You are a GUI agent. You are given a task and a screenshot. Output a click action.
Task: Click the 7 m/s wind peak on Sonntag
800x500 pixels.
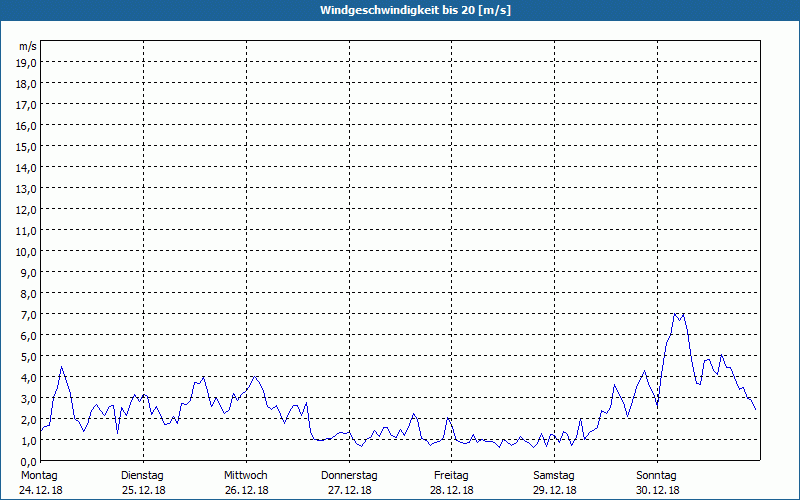[675, 314]
